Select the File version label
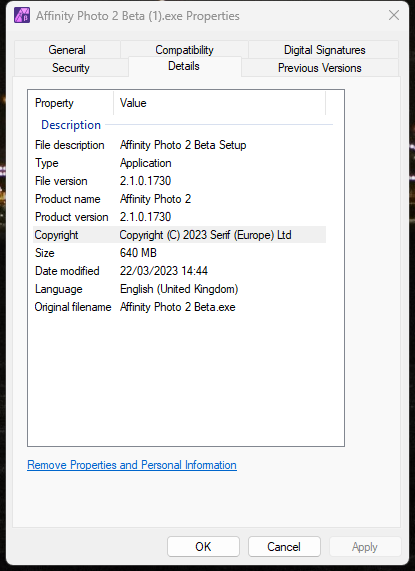Viewport: 415px width, 571px height. pos(61,181)
